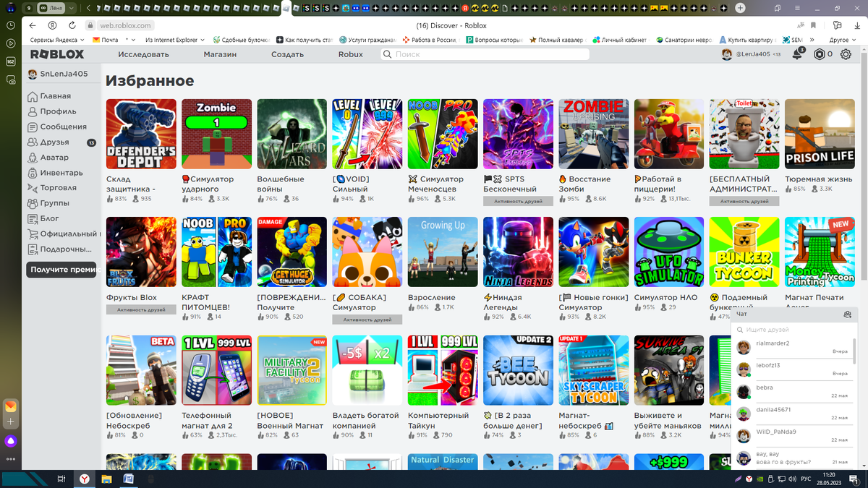The width and height of the screenshot is (868, 488).
Task: Open the Word icon on the taskbar
Action: (x=128, y=479)
